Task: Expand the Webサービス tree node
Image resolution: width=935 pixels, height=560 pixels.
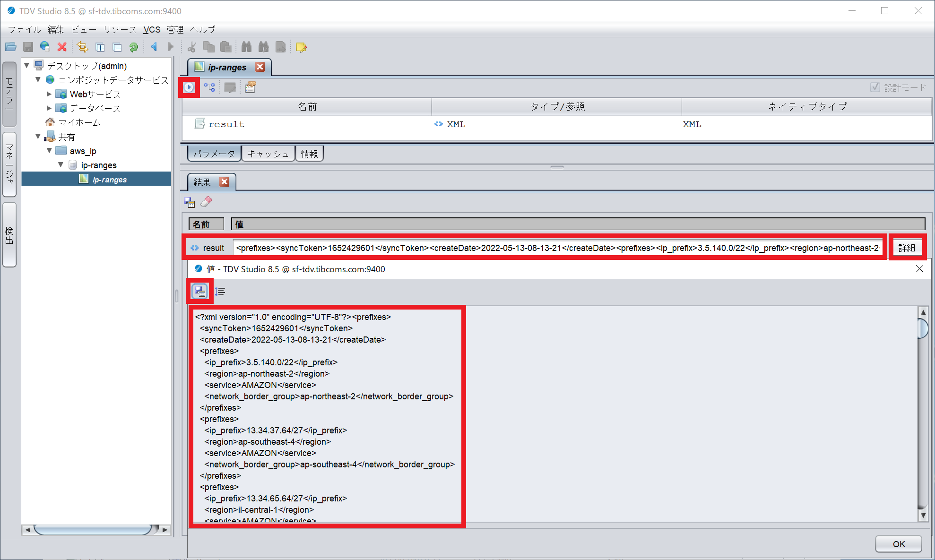Action: point(49,94)
